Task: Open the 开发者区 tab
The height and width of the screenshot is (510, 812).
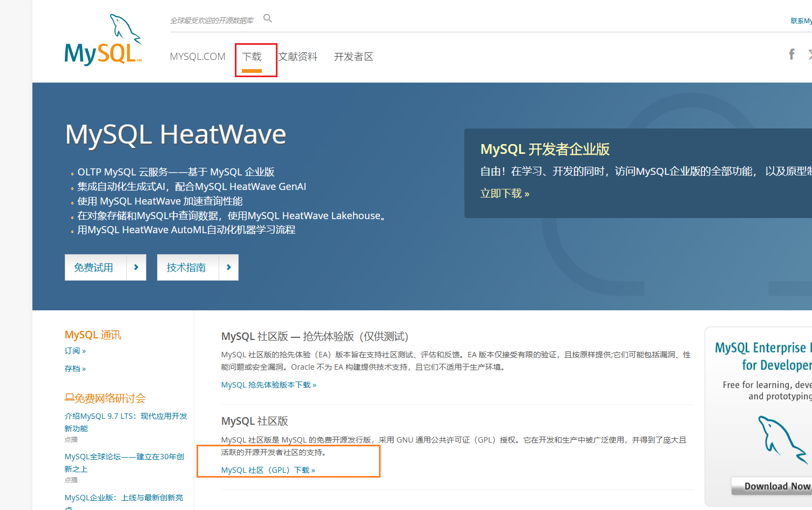Action: coord(354,57)
